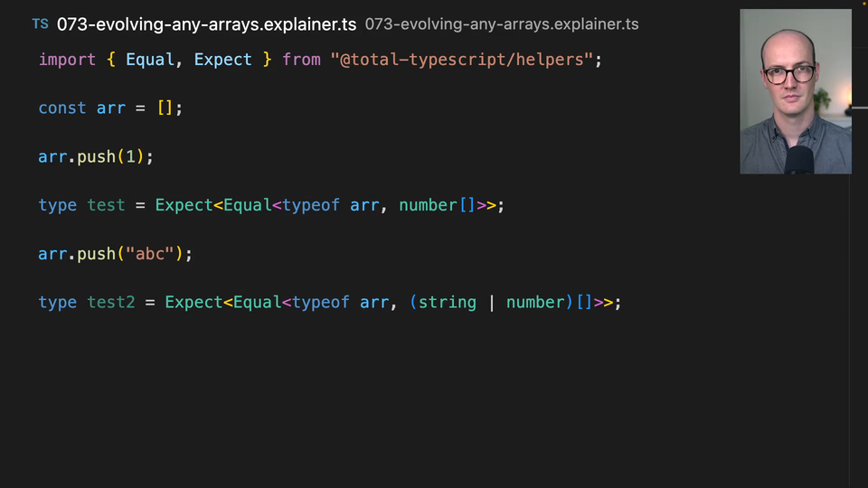Click the "abc" string argument
This screenshot has width=868, height=488.
[x=150, y=255]
